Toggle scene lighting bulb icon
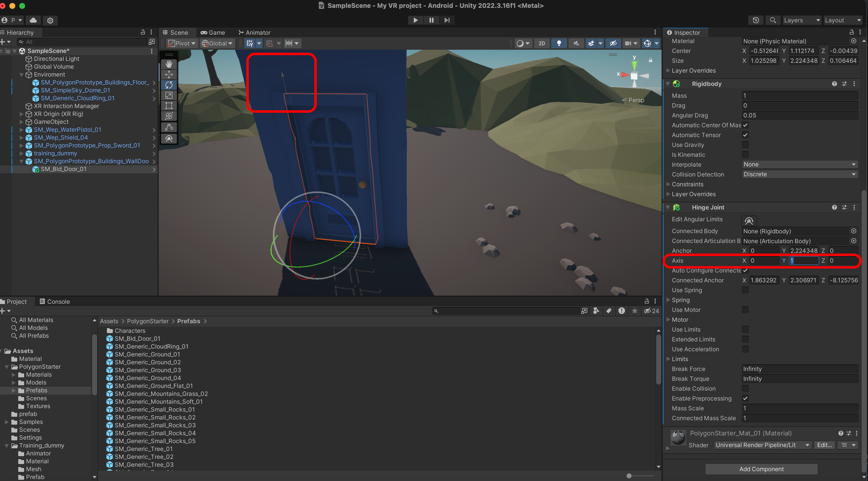This screenshot has width=868, height=481. click(559, 43)
